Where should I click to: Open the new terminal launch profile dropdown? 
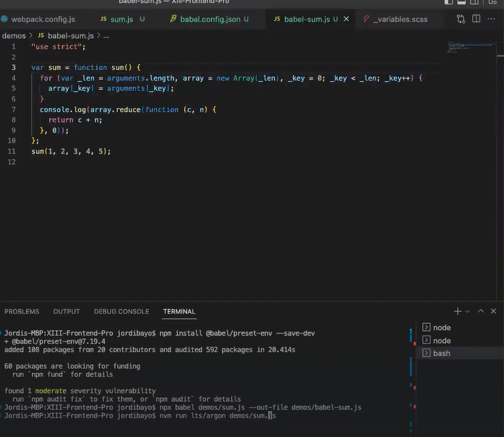[x=467, y=312]
